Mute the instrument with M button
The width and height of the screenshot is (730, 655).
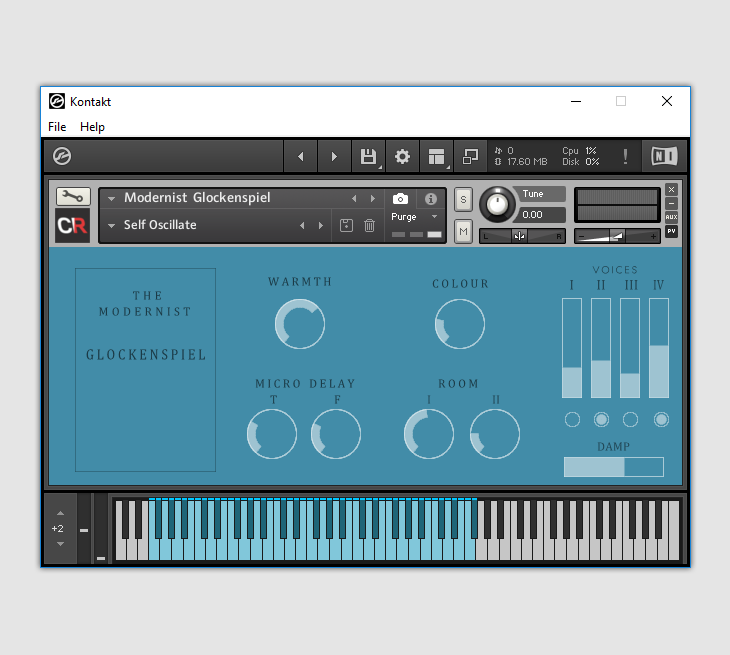click(463, 232)
